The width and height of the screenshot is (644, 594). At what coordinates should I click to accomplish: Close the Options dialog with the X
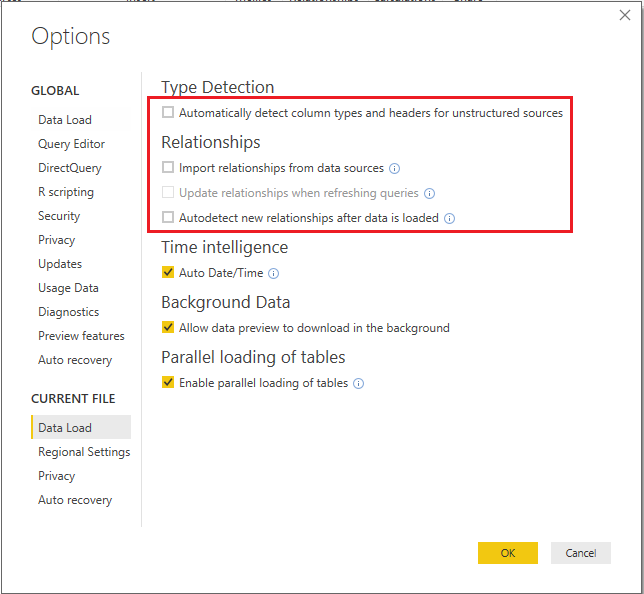pos(625,15)
